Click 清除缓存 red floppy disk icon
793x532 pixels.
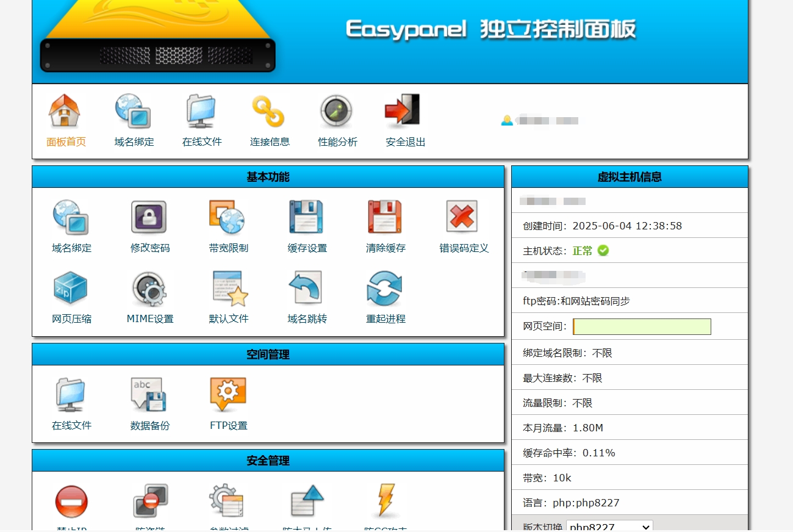pyautogui.click(x=384, y=217)
